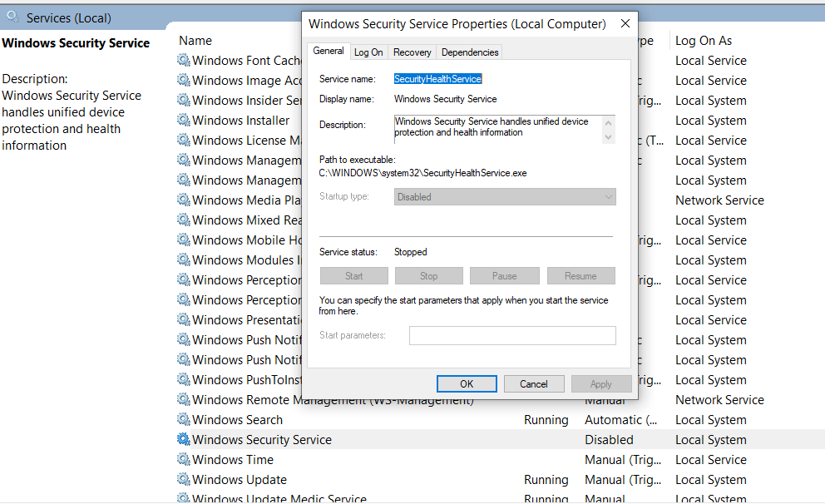This screenshot has width=825, height=504.
Task: Click Disabled startup type of Windows Security Service
Action: point(609,440)
